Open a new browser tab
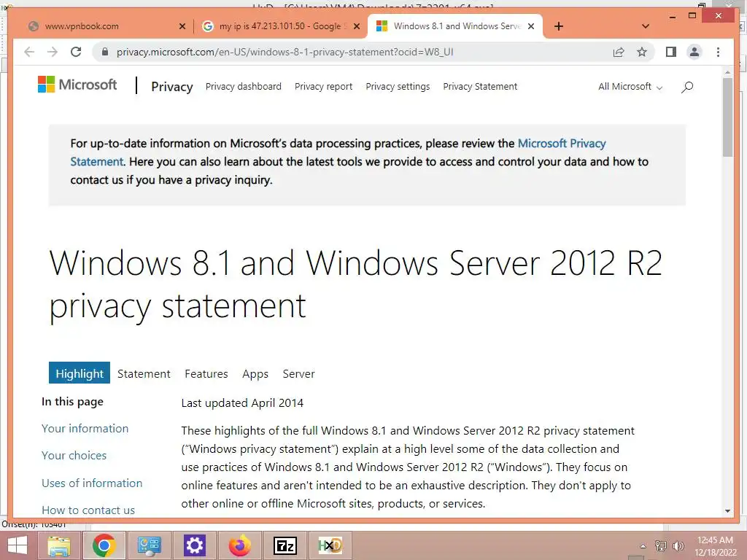Image resolution: width=747 pixels, height=560 pixels. [559, 26]
